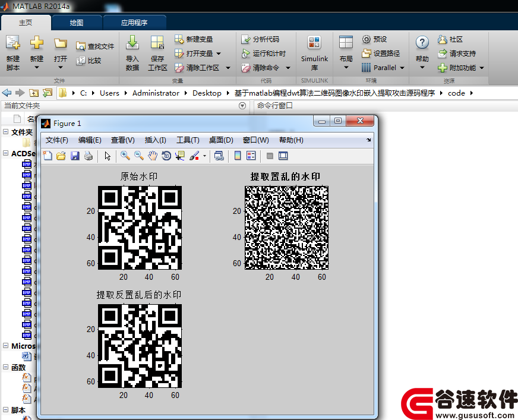Expand the 附加功能 add-ons dropdown arrow
This screenshot has width=518, height=420.
482,68
